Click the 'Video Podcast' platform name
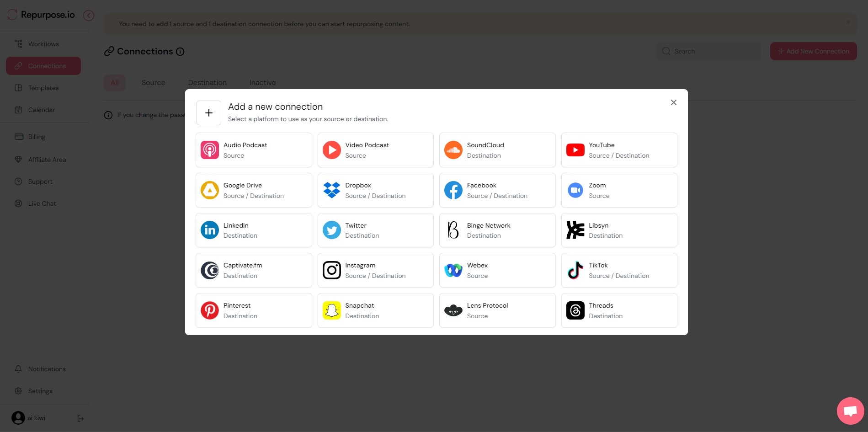Viewport: 868px width, 432px height. [x=367, y=145]
